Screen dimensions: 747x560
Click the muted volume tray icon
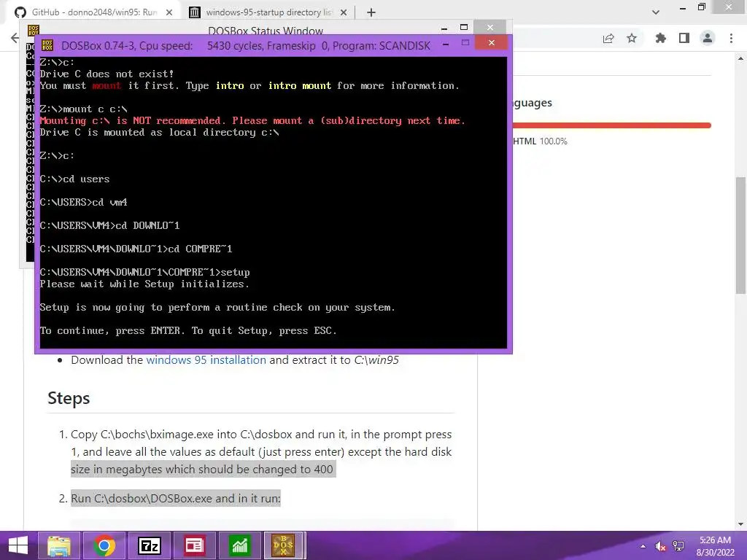tap(660, 546)
